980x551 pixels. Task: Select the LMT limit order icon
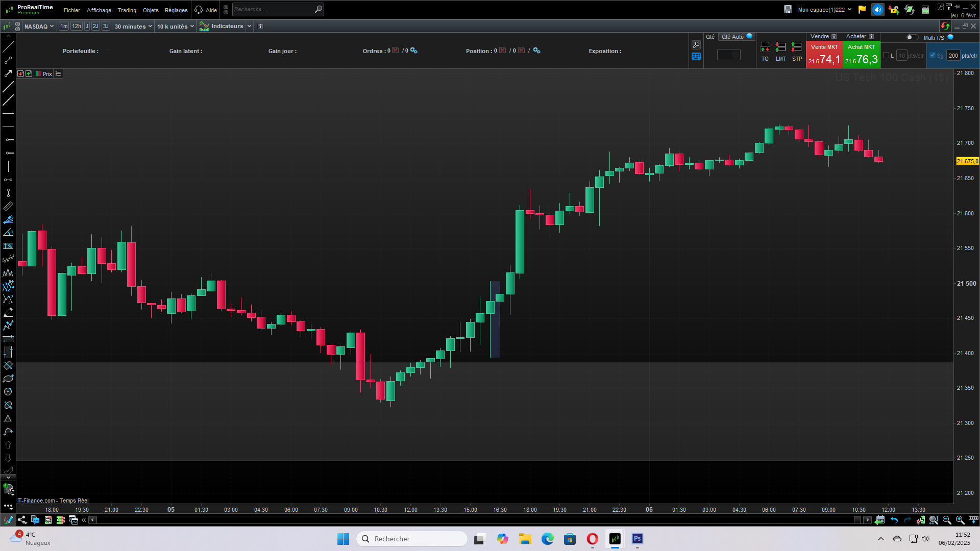coord(780,47)
